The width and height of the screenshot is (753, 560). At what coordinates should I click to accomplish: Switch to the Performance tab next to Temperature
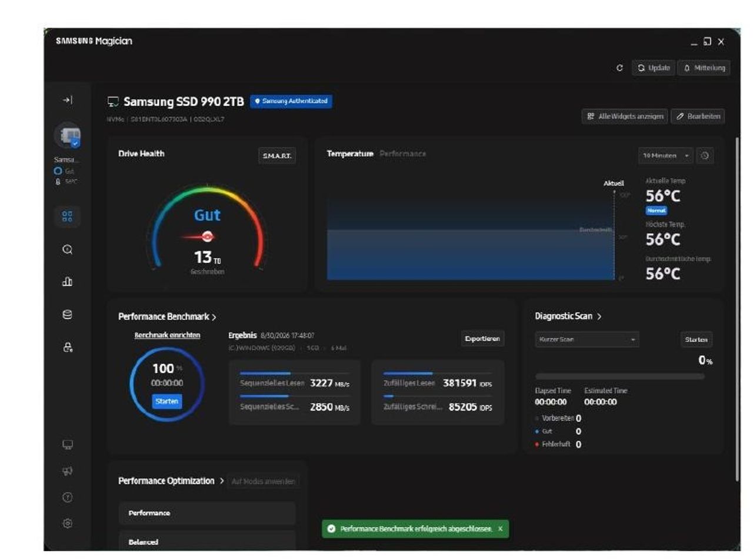402,154
